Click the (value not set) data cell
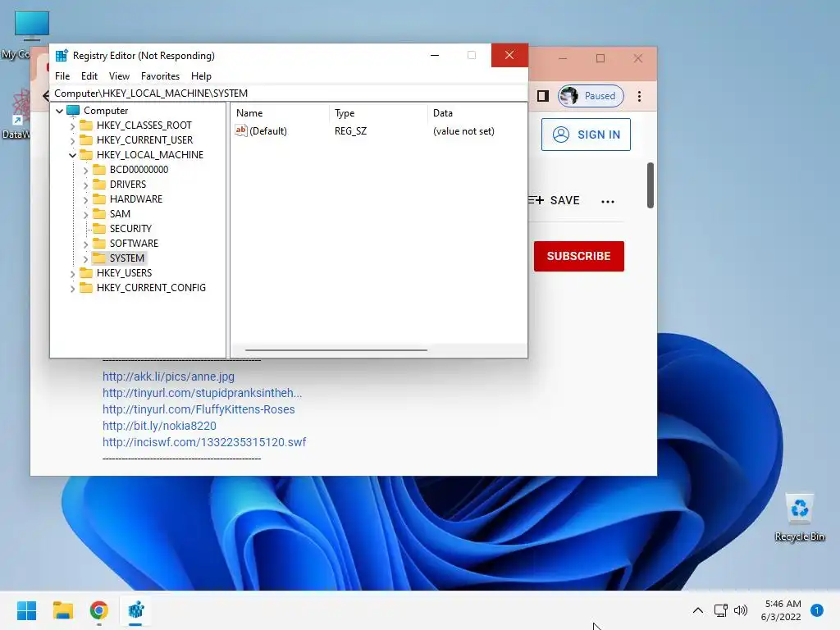The height and width of the screenshot is (630, 840). point(463,130)
